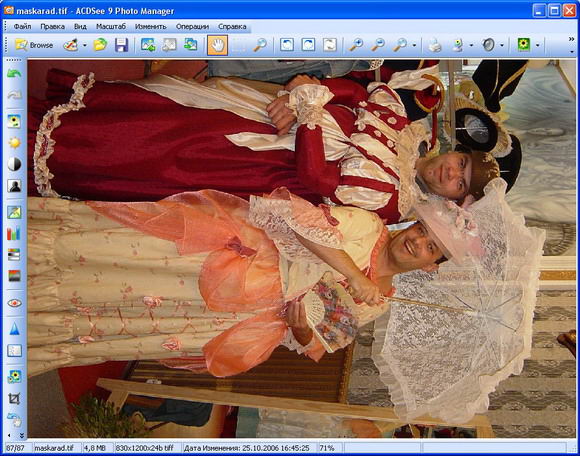Print the image using the printer icon
Image resolution: width=580 pixels, height=456 pixels.
pyautogui.click(x=435, y=45)
